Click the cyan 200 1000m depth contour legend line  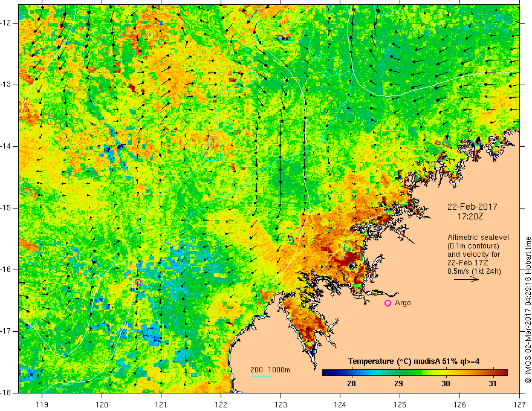coord(261,376)
